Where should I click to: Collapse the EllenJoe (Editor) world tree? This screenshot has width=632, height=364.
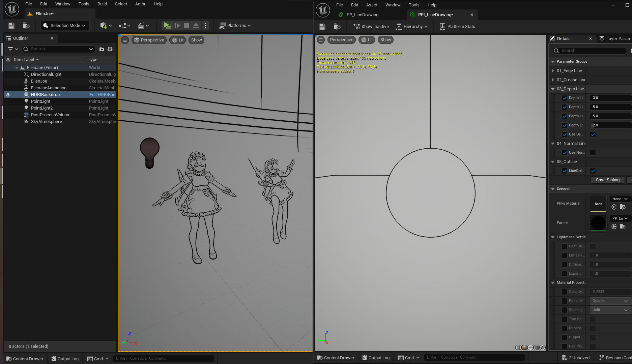(x=17, y=68)
